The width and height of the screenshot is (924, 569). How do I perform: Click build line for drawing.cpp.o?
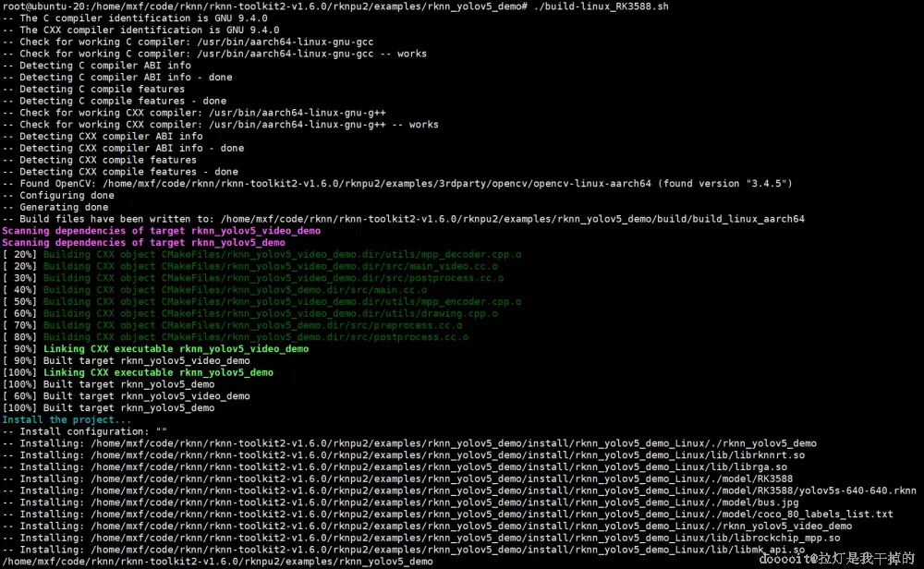point(249,313)
